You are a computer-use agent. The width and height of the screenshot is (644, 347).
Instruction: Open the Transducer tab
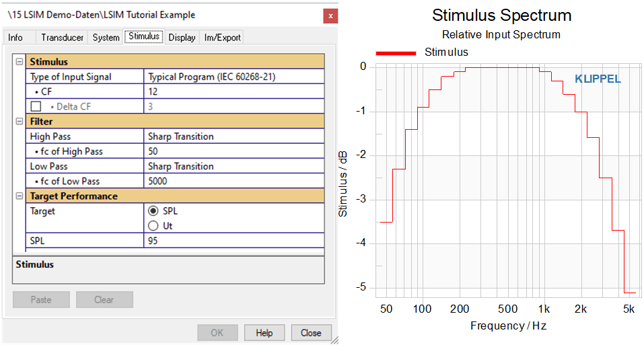(x=62, y=38)
